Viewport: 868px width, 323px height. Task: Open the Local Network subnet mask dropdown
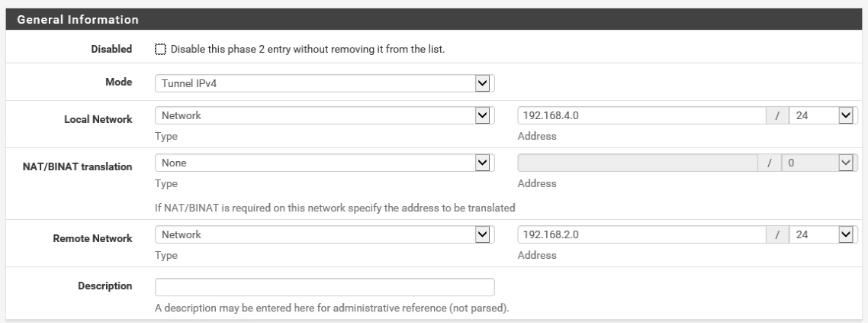pyautogui.click(x=824, y=115)
